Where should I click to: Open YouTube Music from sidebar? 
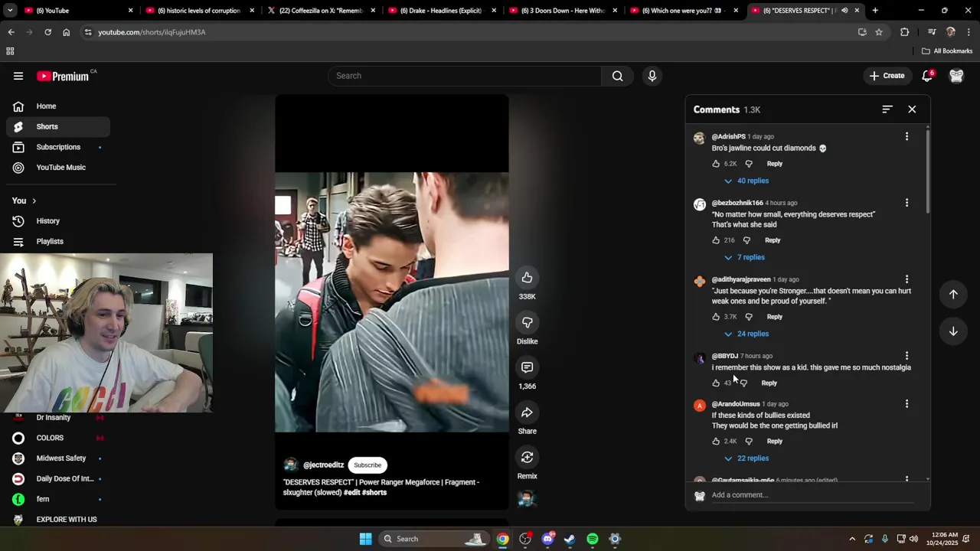click(58, 168)
